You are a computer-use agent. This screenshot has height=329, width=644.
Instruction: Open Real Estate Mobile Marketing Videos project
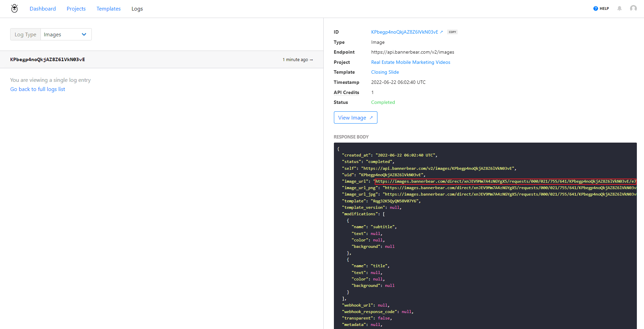tap(410, 62)
